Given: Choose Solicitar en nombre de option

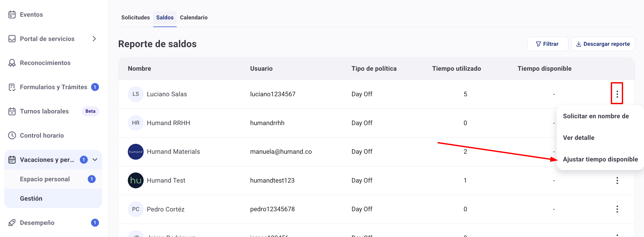Looking at the screenshot, I should [595, 116].
